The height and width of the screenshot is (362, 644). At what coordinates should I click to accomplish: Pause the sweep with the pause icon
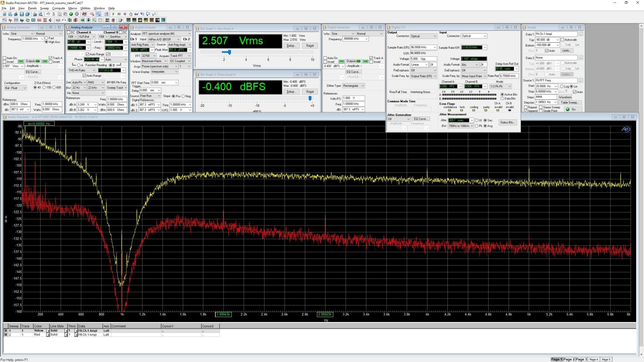point(119,14)
